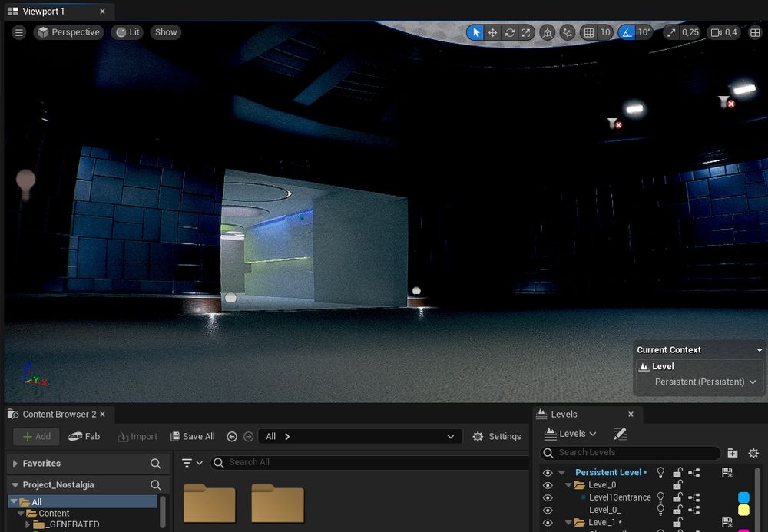Toggle visibility of Level13entrance
Viewport: 768px width, 532px height.
548,497
